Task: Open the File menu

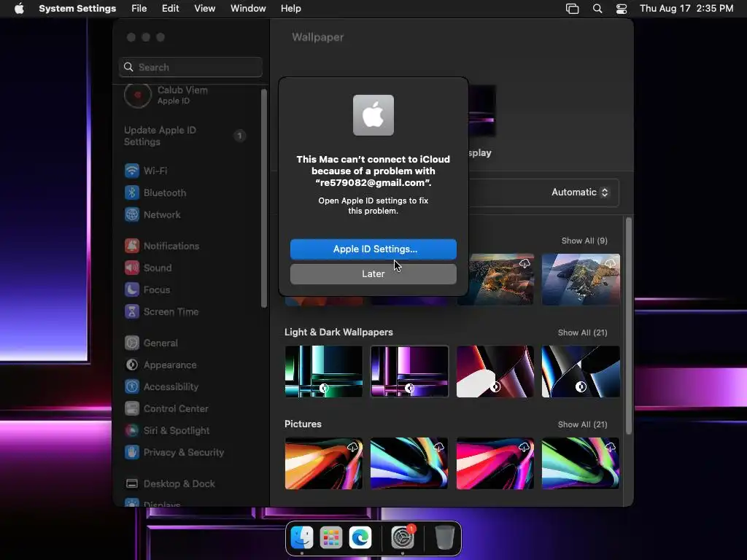Action: (139, 9)
